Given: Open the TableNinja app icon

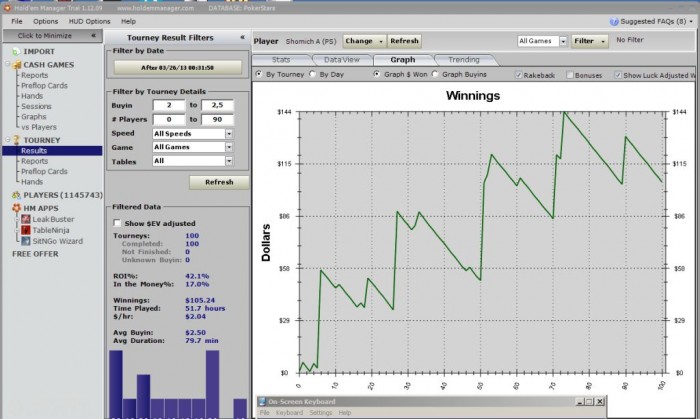Looking at the screenshot, I should [26, 230].
